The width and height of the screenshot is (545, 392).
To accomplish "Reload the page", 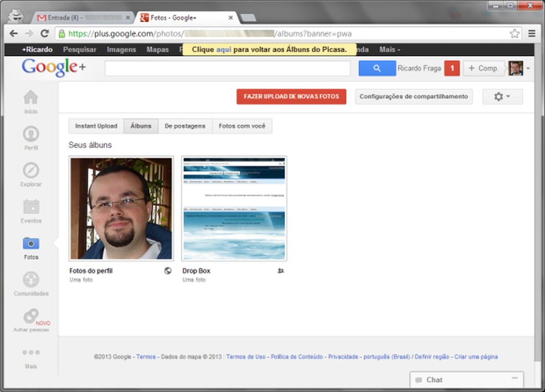I will point(44,33).
